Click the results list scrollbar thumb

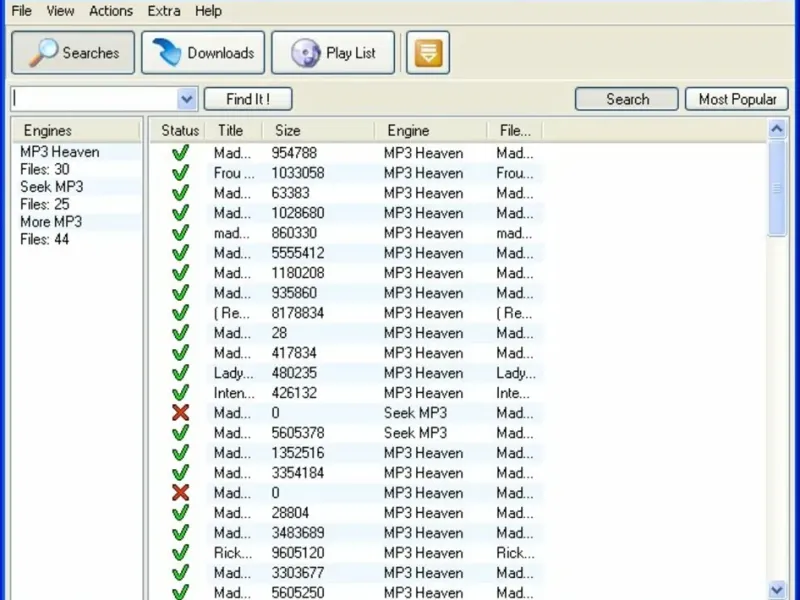pyautogui.click(x=777, y=188)
